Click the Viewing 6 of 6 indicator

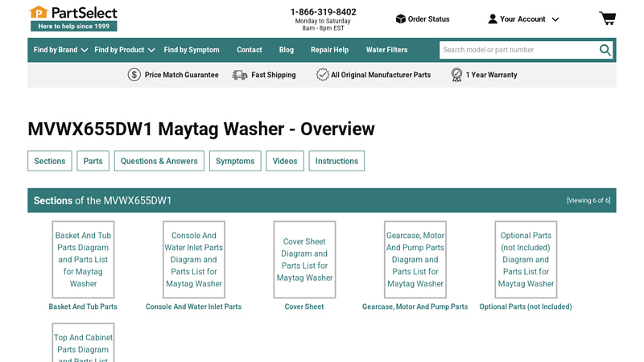588,200
